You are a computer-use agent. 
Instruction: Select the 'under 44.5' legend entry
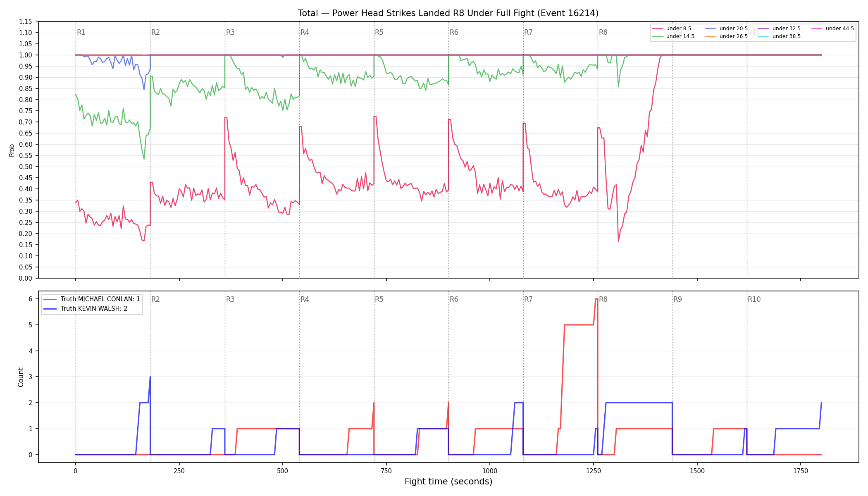click(833, 29)
